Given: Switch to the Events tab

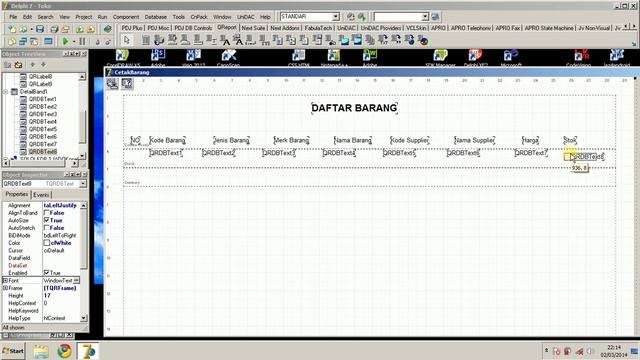Looking at the screenshot, I should click(x=41, y=195).
